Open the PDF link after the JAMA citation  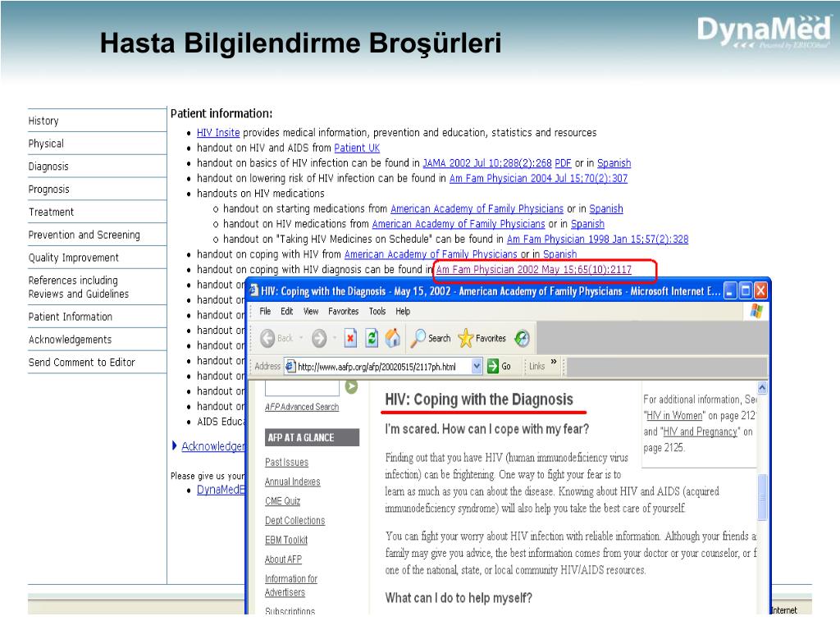563,163
